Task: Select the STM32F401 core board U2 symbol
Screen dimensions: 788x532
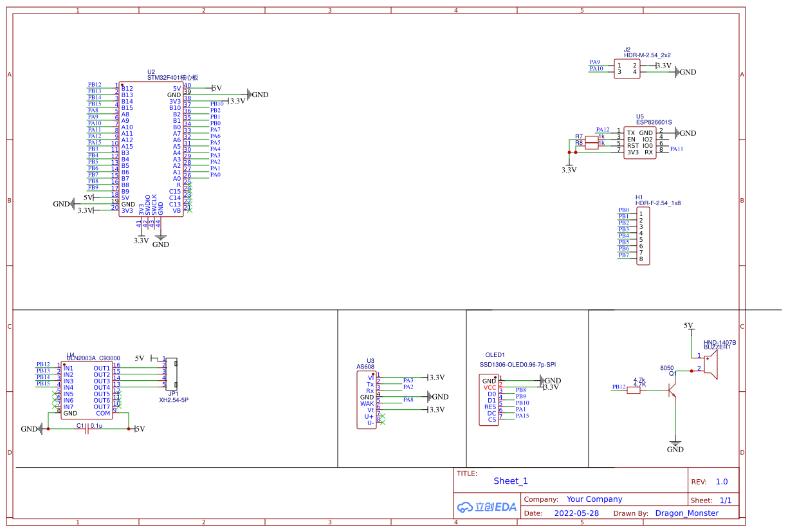Action: [x=151, y=149]
